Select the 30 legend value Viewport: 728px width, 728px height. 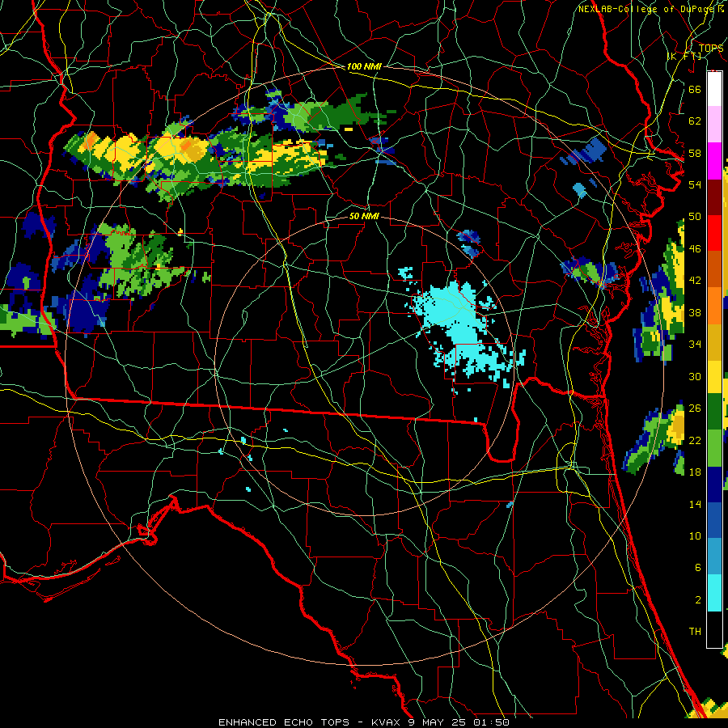click(695, 376)
